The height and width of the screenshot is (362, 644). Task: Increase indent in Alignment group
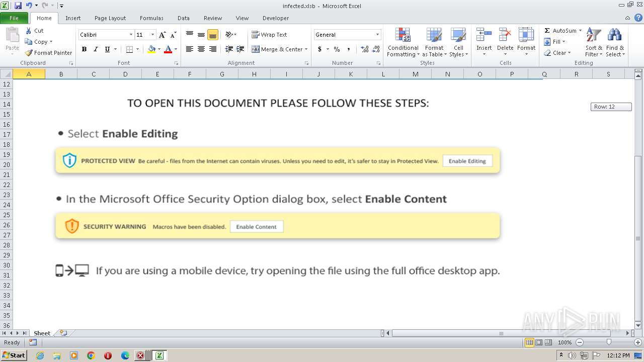pyautogui.click(x=240, y=49)
